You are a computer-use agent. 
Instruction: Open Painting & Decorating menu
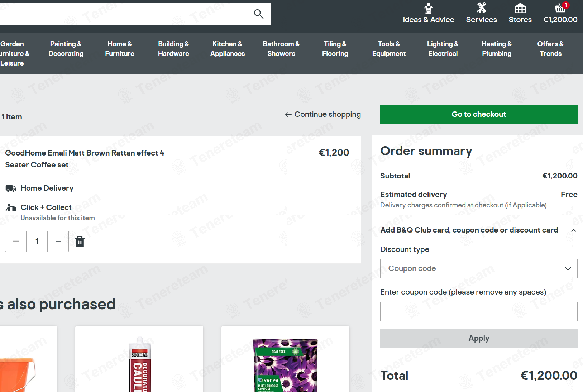click(66, 49)
